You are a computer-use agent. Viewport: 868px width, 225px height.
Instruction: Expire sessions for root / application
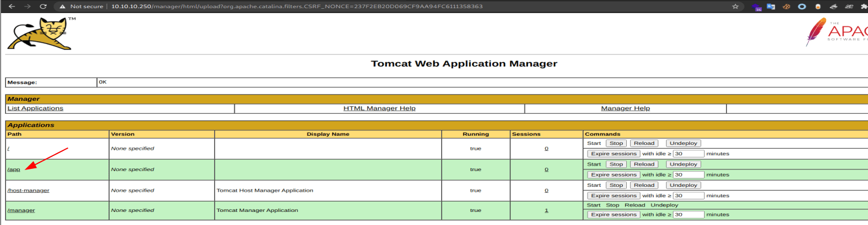[x=614, y=154]
